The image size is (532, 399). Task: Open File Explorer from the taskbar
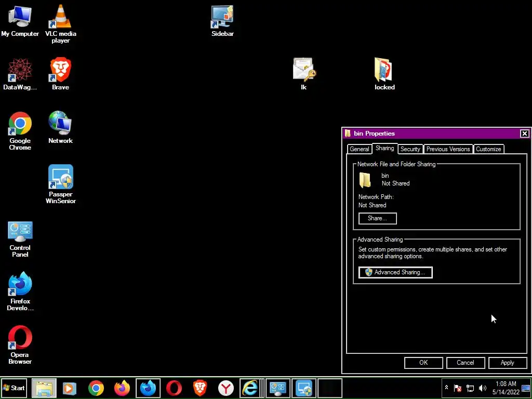click(x=44, y=388)
